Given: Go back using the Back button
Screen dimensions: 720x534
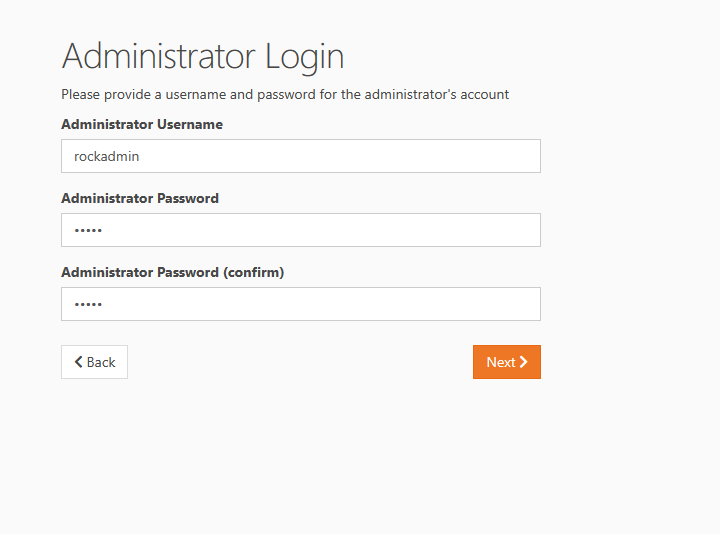Looking at the screenshot, I should (94, 362).
